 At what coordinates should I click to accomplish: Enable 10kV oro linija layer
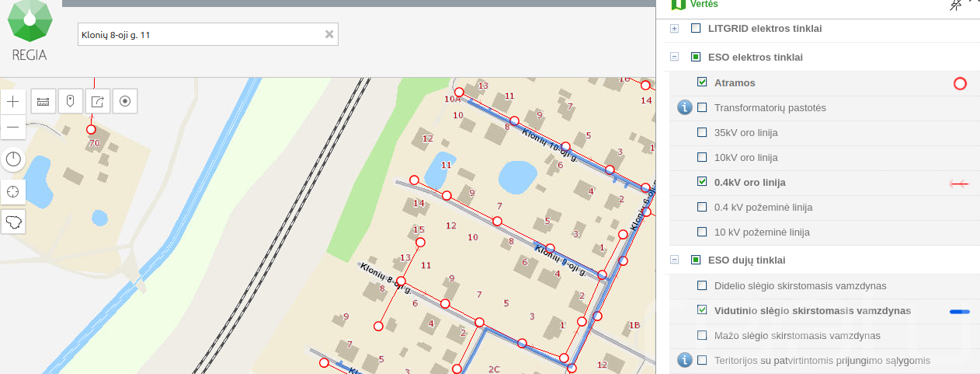[702, 157]
